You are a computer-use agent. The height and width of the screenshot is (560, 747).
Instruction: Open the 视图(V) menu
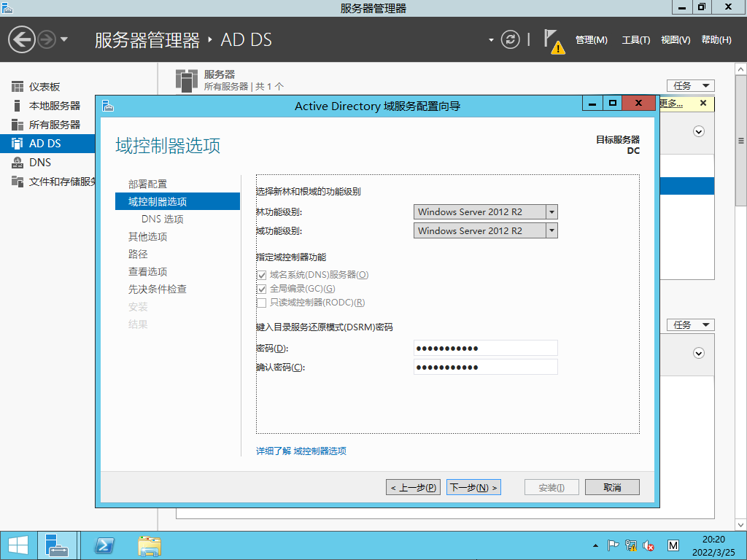(x=676, y=40)
